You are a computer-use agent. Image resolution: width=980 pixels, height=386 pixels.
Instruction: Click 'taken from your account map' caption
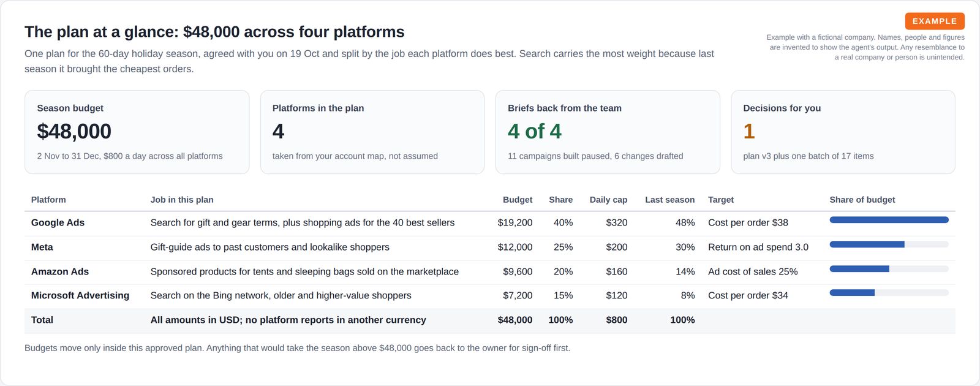point(355,156)
